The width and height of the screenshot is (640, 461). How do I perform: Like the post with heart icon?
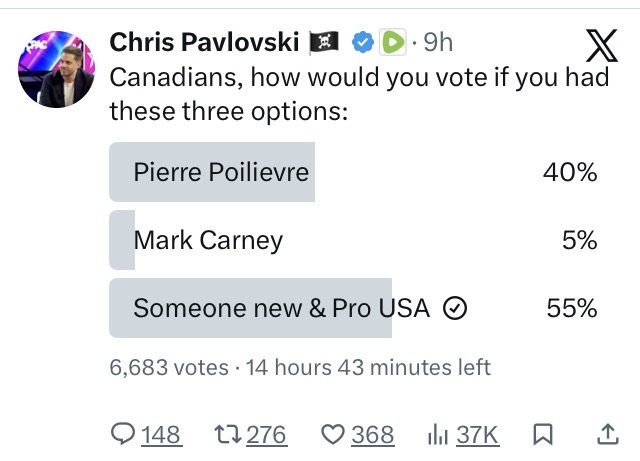coord(332,434)
